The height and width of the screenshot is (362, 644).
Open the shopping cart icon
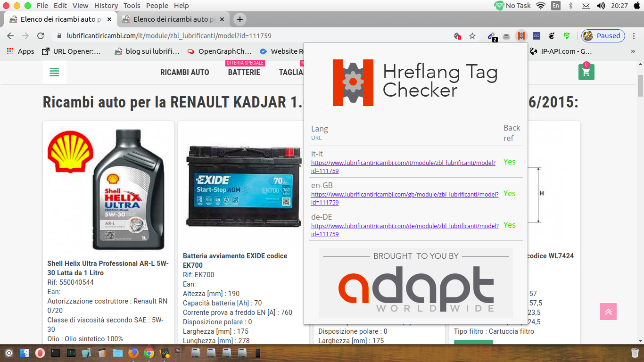(x=586, y=72)
